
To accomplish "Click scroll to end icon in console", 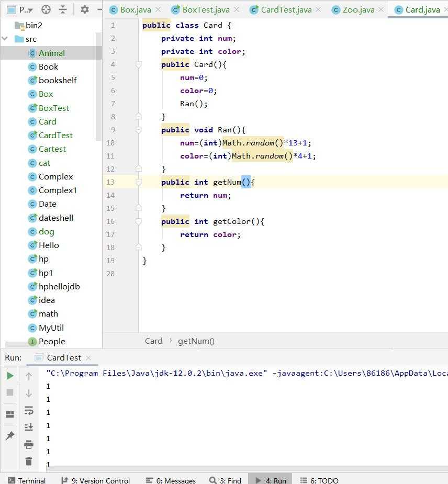I will 29,427.
